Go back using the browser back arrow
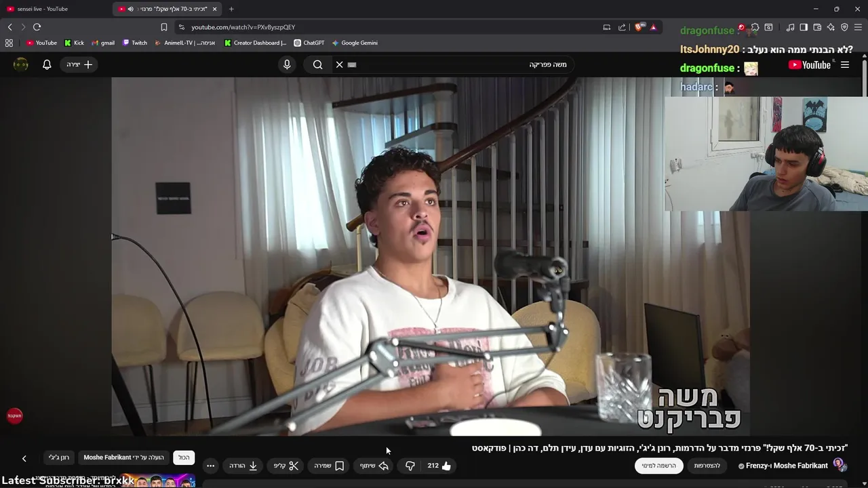The width and height of the screenshot is (868, 488). coord(10,27)
